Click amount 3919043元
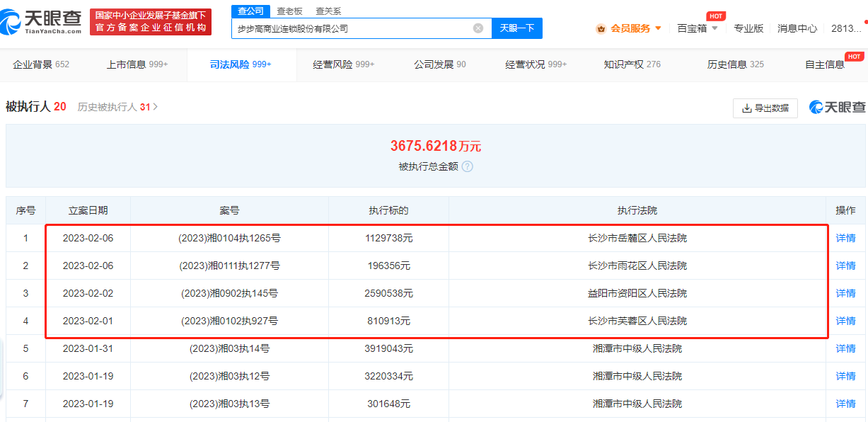The width and height of the screenshot is (868, 422). point(388,349)
